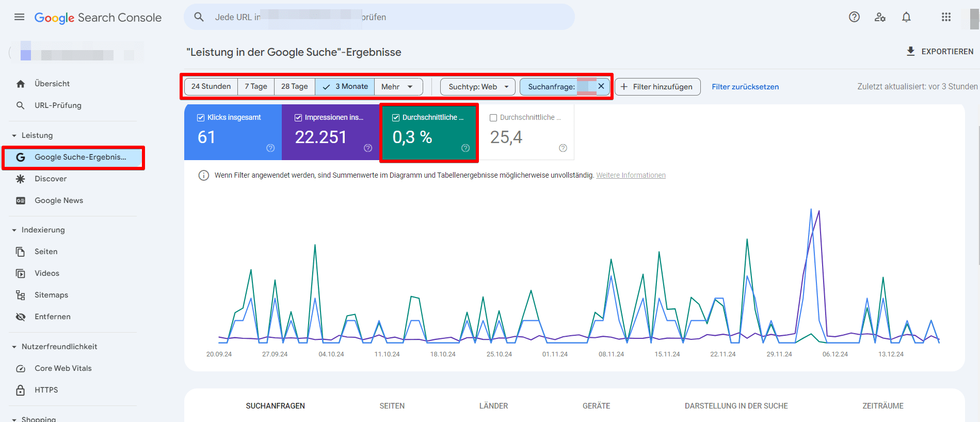980x422 pixels.
Task: Click the URL-Prüfung magnifier icon
Action: click(x=21, y=105)
